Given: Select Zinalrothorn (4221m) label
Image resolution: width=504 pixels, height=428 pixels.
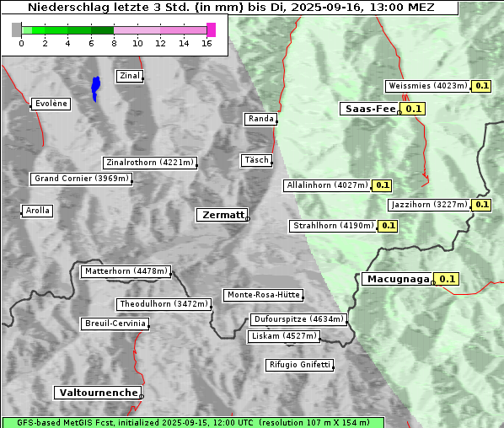Looking at the screenshot, I should (150, 163).
